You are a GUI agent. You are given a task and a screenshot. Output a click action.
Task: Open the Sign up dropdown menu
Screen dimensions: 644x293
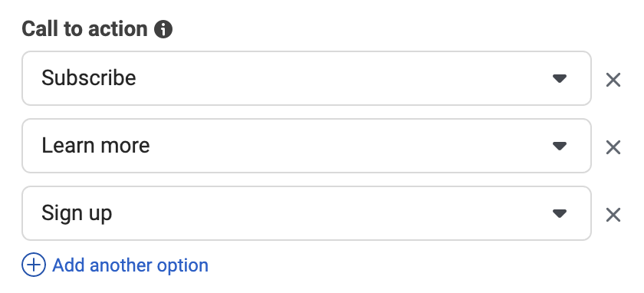[307, 213]
